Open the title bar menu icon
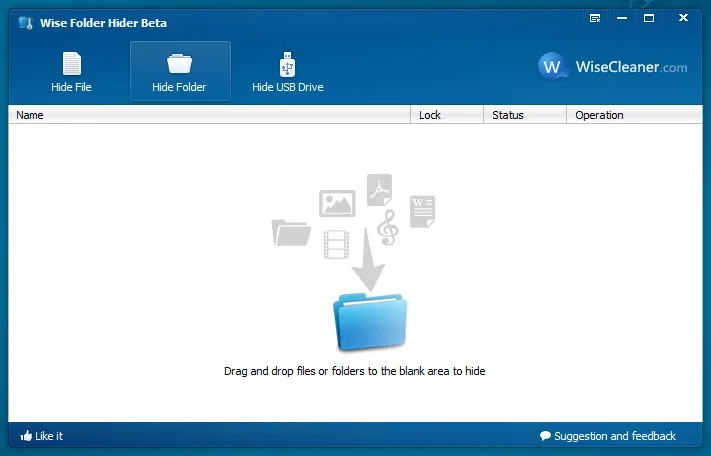This screenshot has height=456, width=711. [x=595, y=18]
